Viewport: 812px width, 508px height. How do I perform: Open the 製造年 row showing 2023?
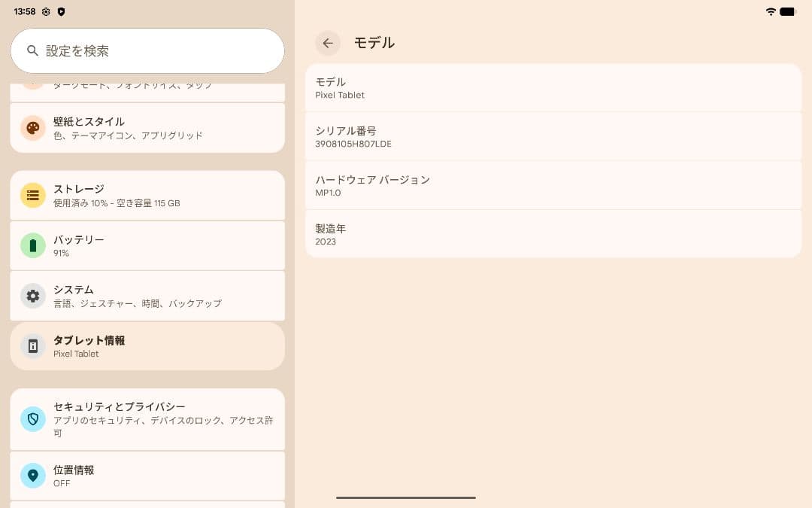tap(553, 234)
